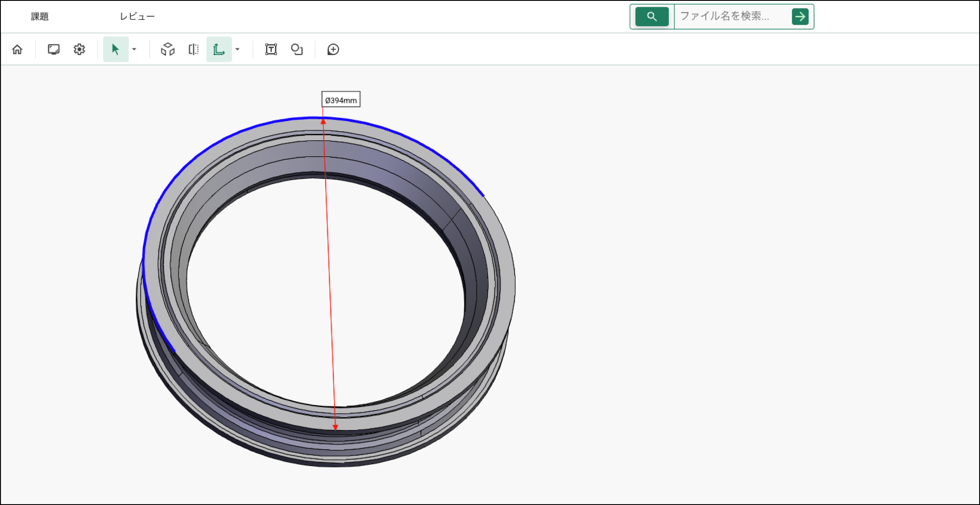980x505 pixels.
Task: Click the add comment icon
Action: (x=333, y=50)
